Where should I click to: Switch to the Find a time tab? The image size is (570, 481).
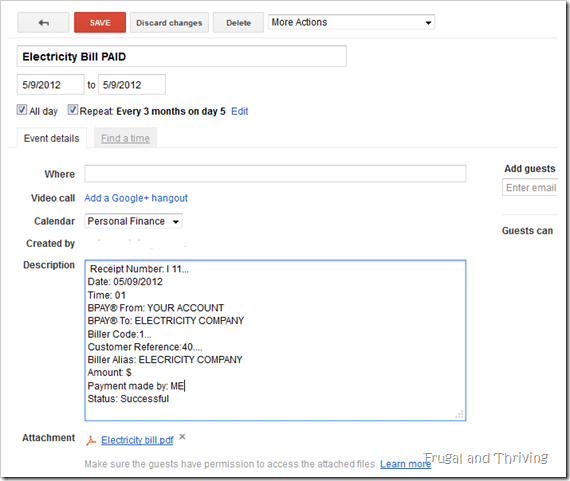pos(125,138)
